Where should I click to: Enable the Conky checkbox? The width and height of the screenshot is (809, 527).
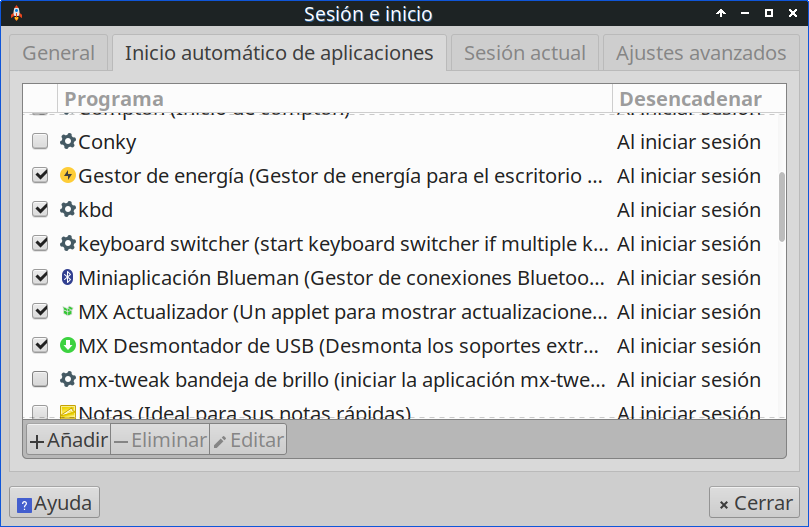point(40,141)
